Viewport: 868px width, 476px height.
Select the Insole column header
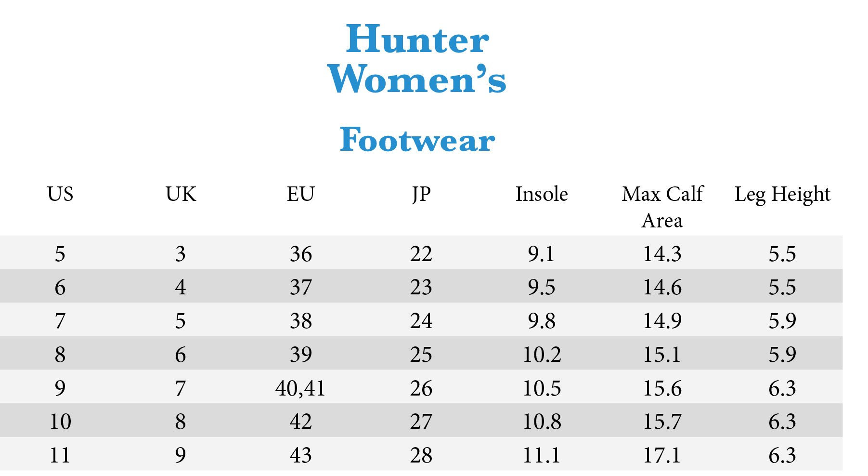point(542,194)
